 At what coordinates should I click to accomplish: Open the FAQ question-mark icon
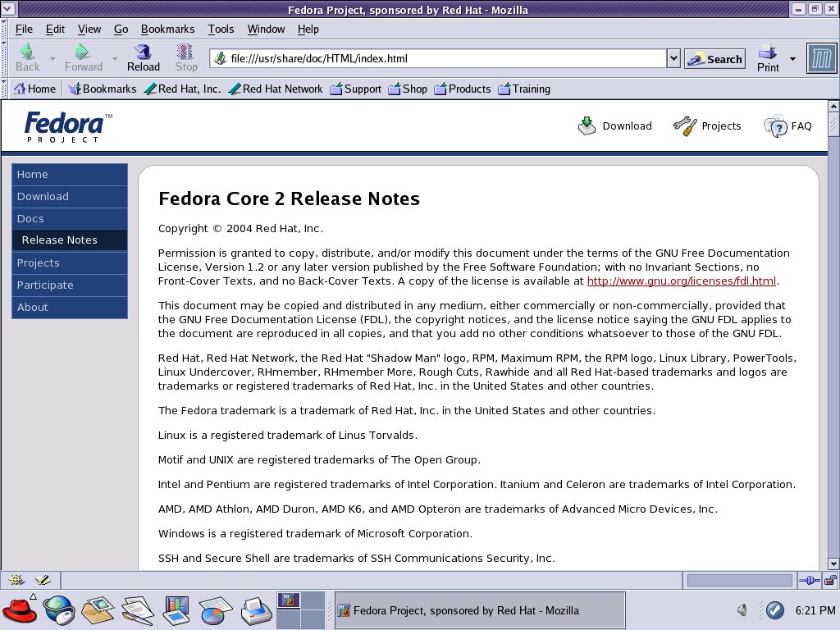[x=777, y=126]
